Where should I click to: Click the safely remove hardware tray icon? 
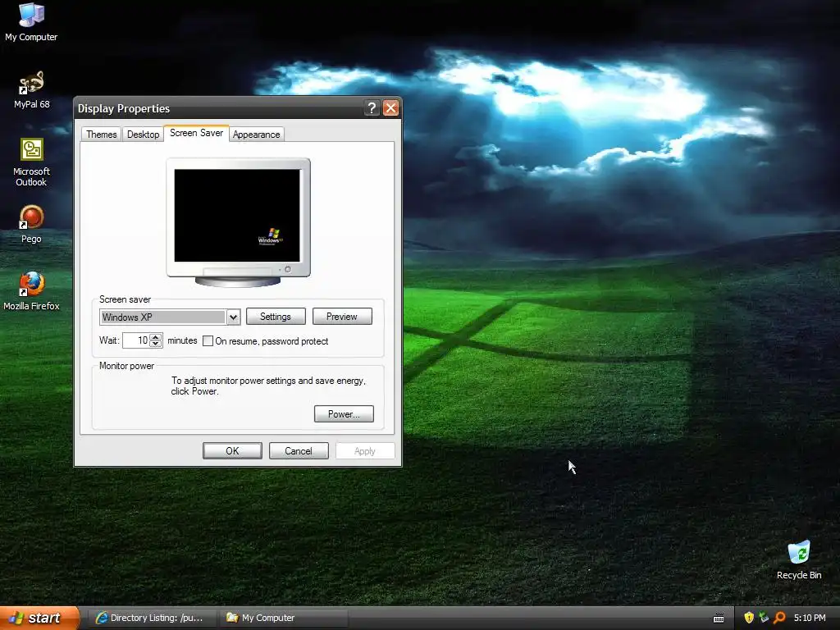point(764,618)
